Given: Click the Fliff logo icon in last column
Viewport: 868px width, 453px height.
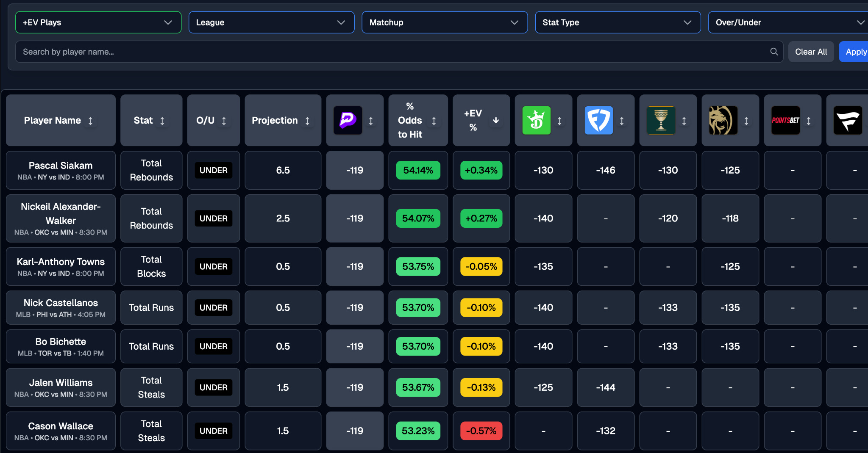Looking at the screenshot, I should tap(848, 121).
